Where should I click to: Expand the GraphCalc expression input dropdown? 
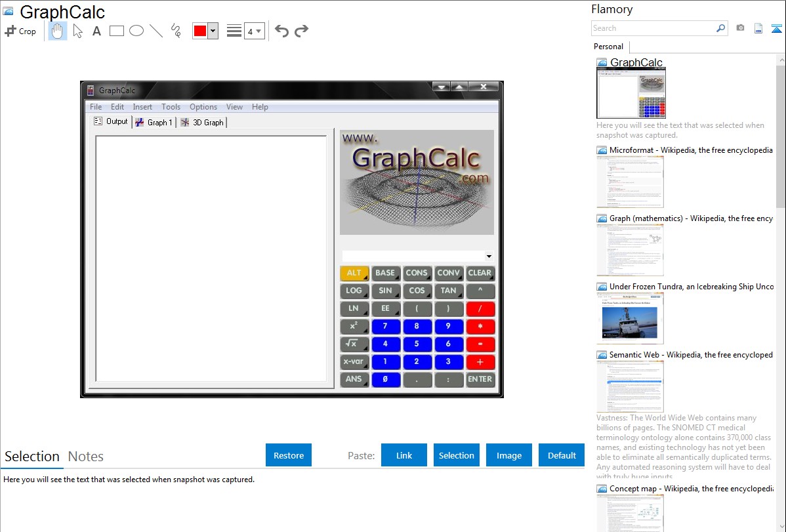tap(489, 256)
